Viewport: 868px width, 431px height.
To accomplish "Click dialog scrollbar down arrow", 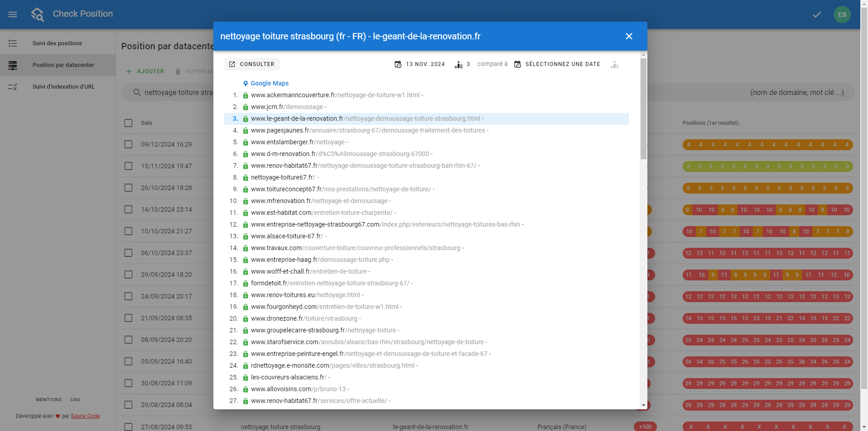I will click(x=643, y=405).
